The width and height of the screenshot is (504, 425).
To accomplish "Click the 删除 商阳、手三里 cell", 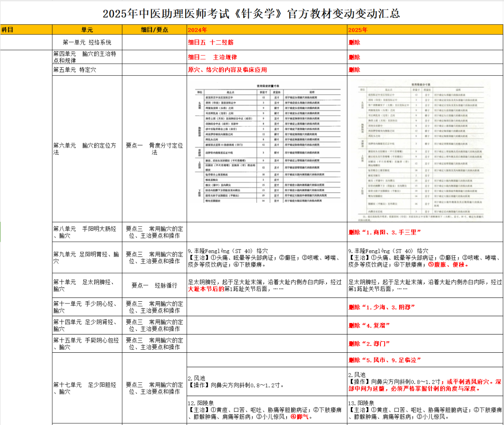I will [425, 232].
